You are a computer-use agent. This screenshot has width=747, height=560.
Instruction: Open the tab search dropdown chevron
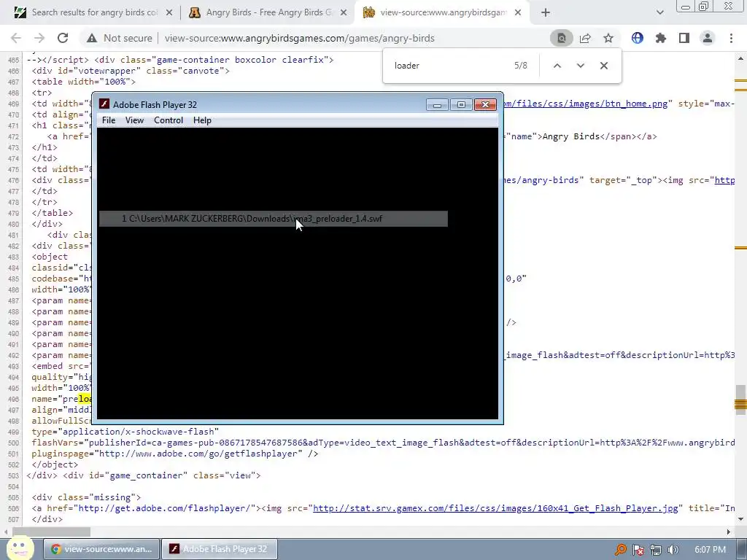(x=659, y=13)
